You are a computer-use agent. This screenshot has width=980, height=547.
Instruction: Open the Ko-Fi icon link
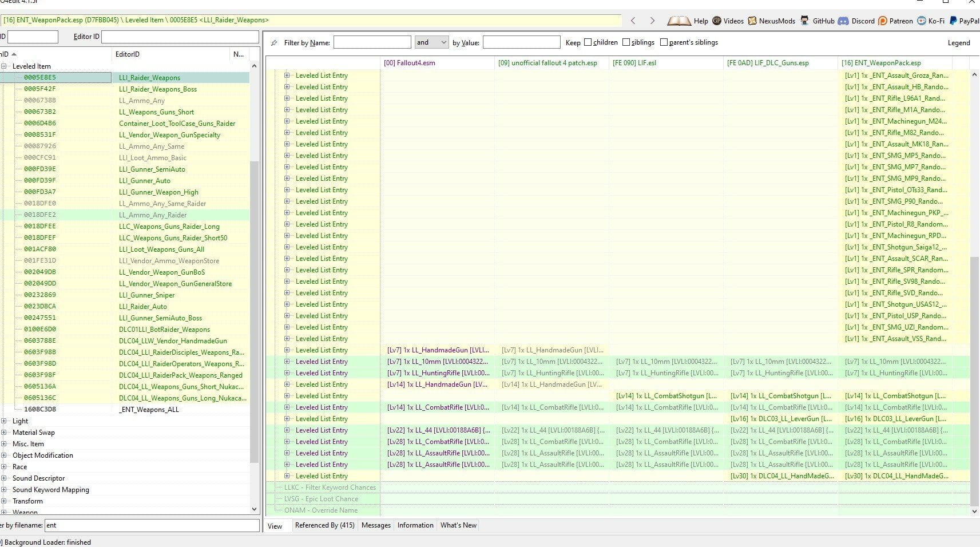[921, 21]
